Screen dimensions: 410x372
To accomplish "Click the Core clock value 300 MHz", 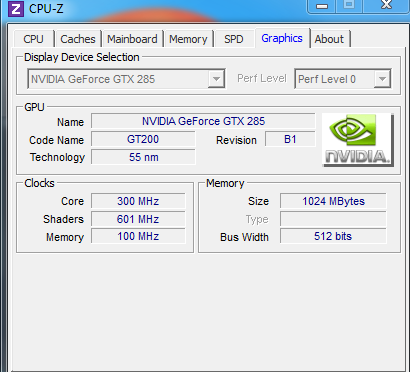I will pos(138,201).
